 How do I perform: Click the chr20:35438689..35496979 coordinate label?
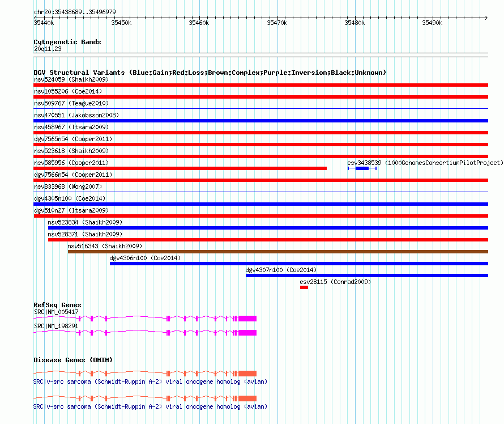(x=75, y=12)
